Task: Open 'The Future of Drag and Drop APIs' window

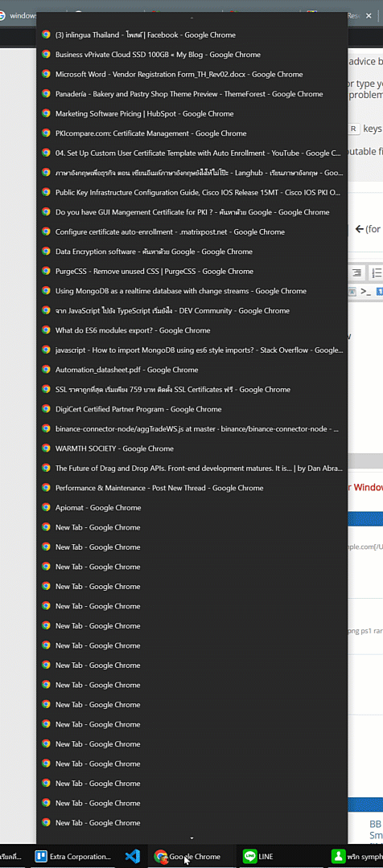Action: [x=191, y=468]
